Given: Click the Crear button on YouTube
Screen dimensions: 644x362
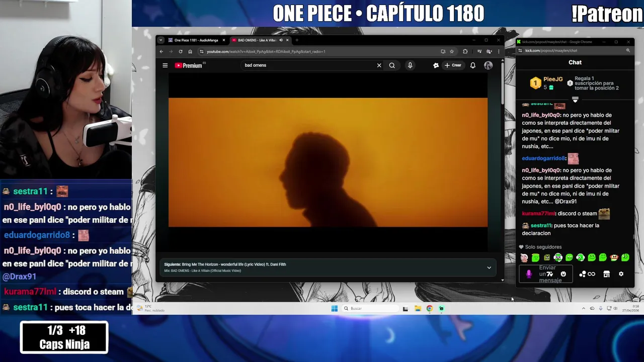Looking at the screenshot, I should click(x=453, y=65).
